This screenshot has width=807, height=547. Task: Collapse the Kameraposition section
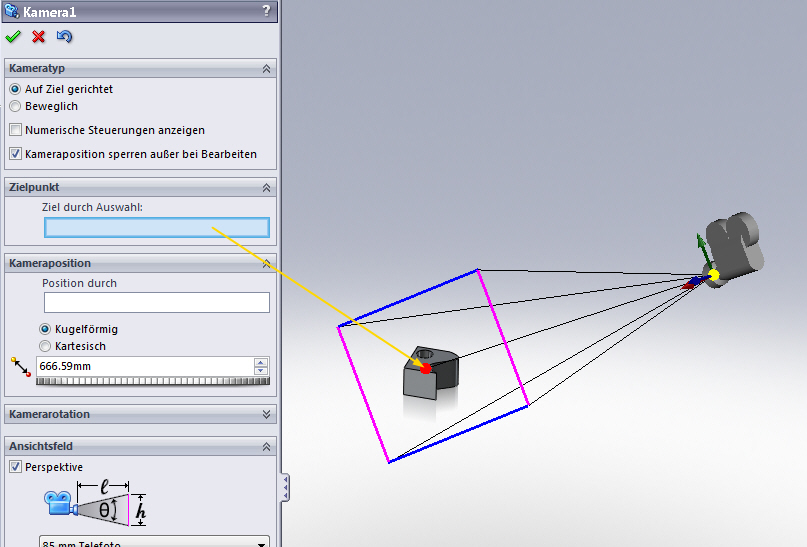point(266,263)
